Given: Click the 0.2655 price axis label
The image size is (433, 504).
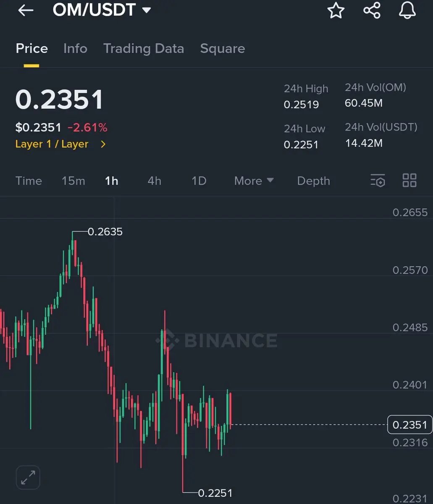Looking at the screenshot, I should point(410,213).
